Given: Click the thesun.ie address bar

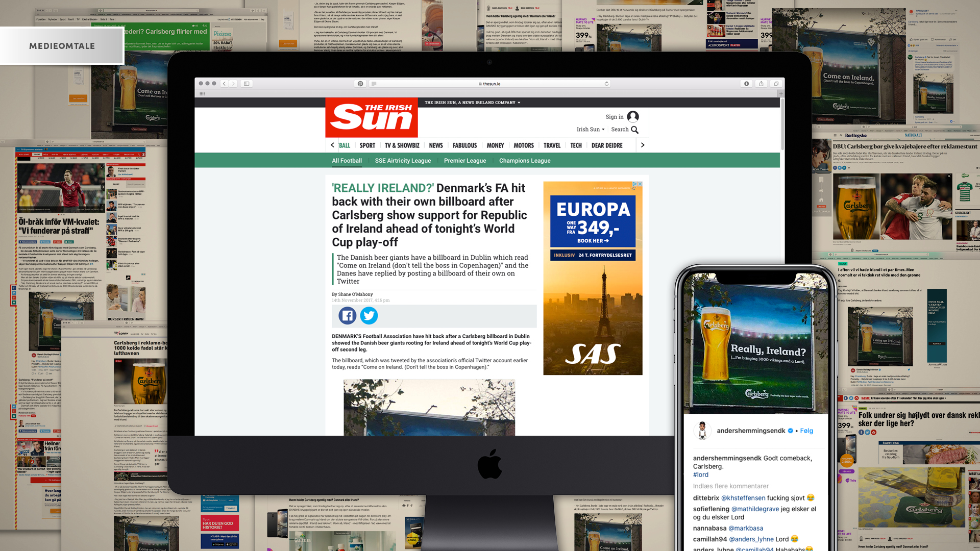Looking at the screenshot, I should coord(489,84).
